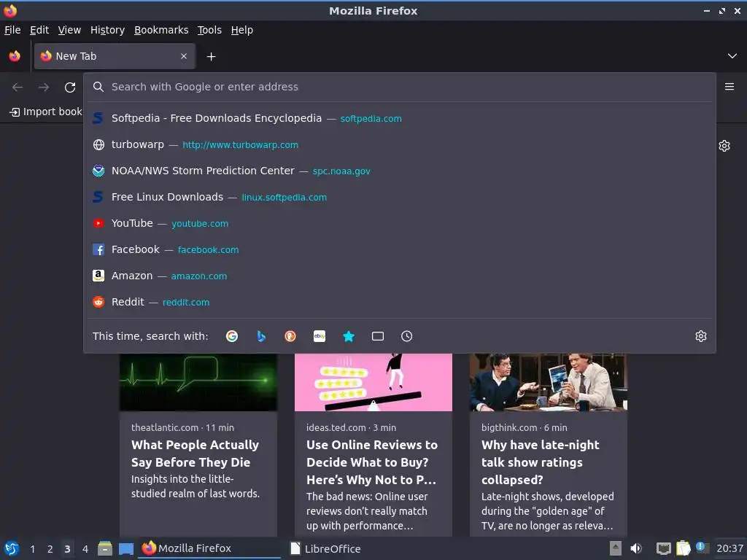The image size is (747, 560).
Task: Open the View menu
Action: pyautogui.click(x=69, y=30)
